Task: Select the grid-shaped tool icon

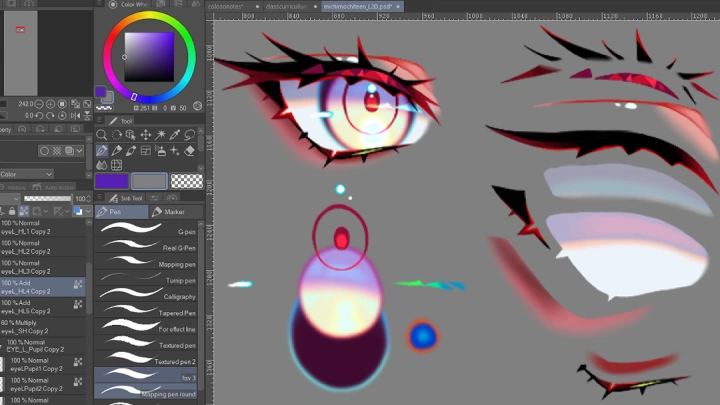Action: pos(116,165)
